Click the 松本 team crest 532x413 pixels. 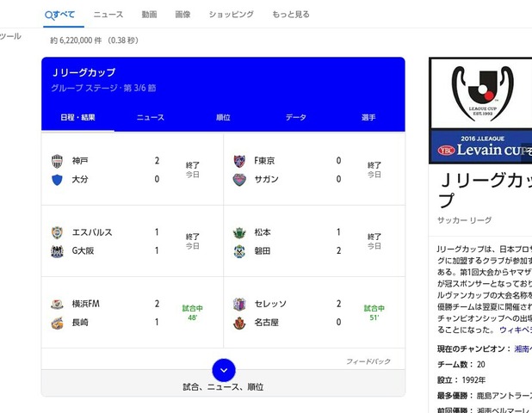(x=239, y=232)
